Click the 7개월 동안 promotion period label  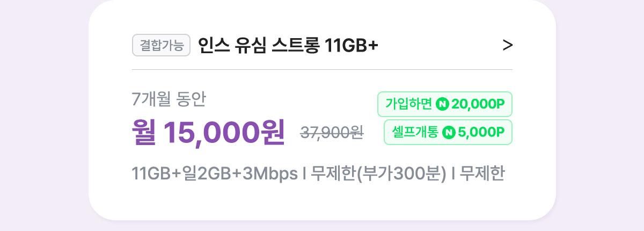tap(169, 99)
